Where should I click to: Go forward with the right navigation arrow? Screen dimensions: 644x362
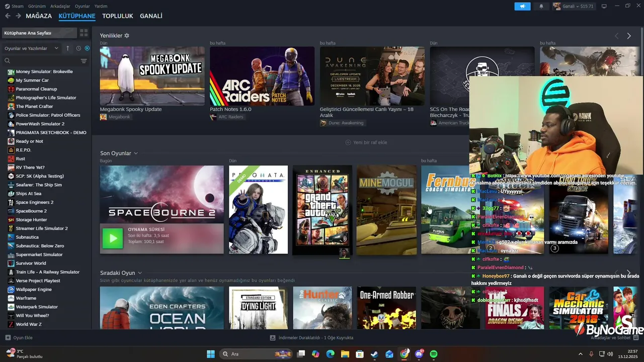[18, 16]
